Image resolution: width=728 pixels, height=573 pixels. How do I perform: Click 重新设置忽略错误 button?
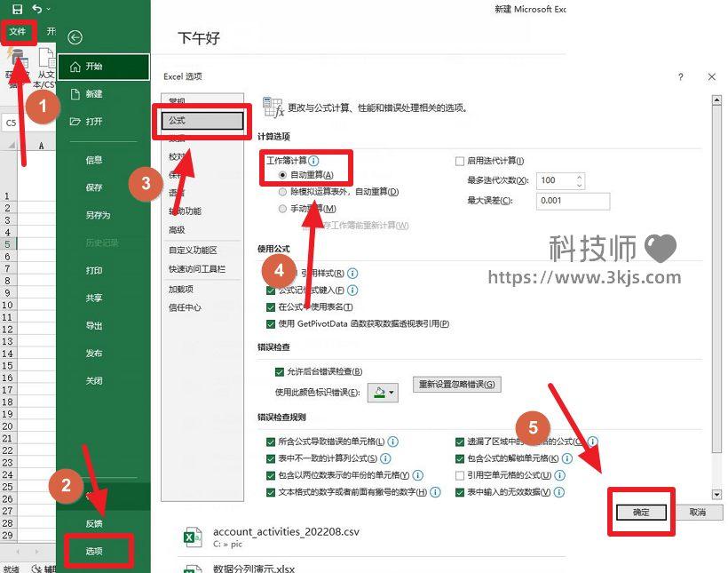coord(457,385)
